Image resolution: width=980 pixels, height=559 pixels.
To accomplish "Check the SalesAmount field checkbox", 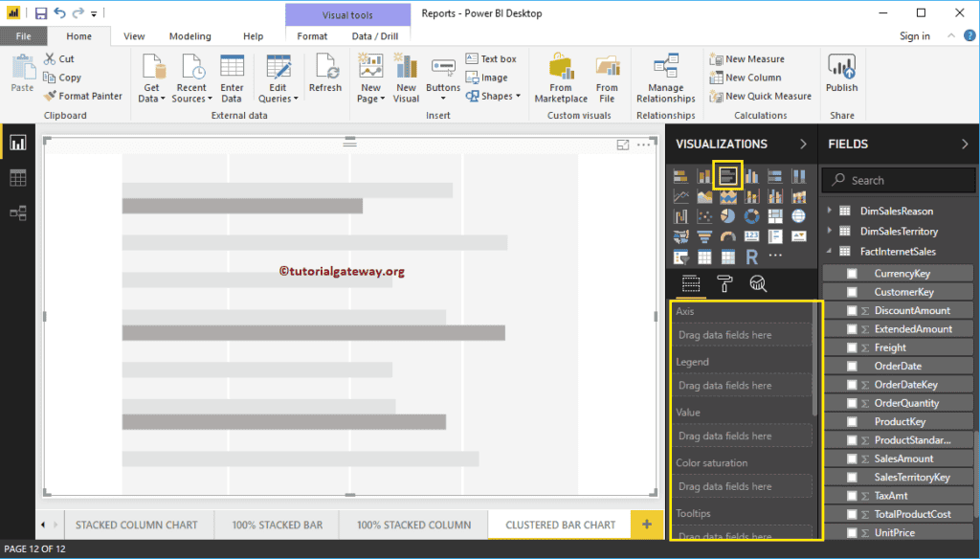I will pyautogui.click(x=850, y=458).
